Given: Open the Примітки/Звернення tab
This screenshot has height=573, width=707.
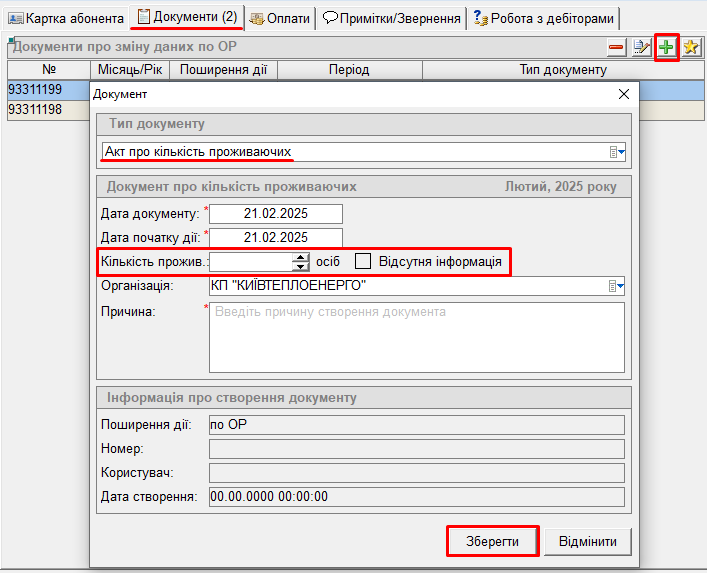Looking at the screenshot, I should (x=392, y=18).
